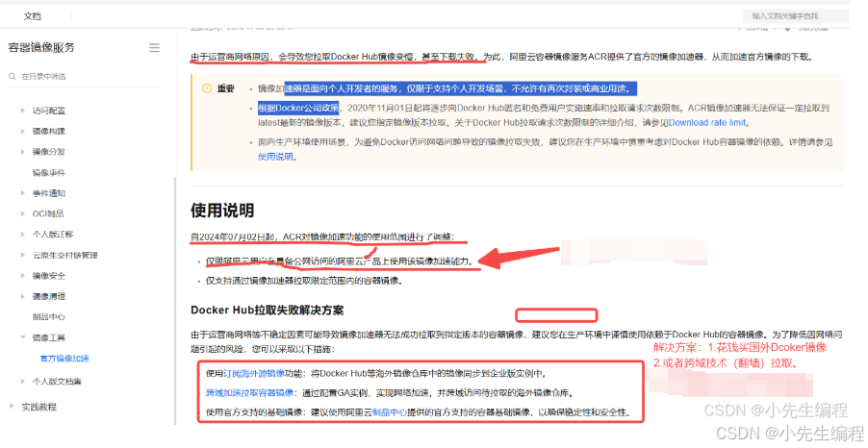Open the 跨域加速拉取容器镜像 link
868x448 pixels.
pos(249,392)
